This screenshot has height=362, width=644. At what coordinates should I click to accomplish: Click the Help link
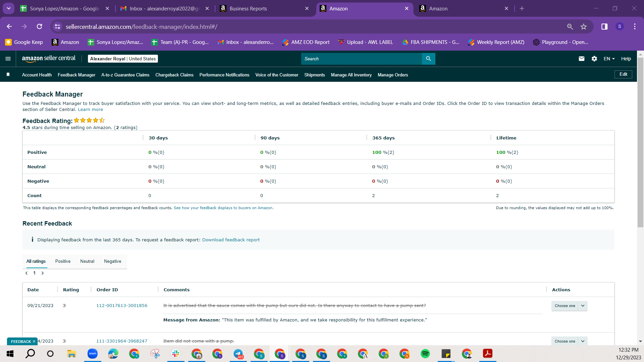[626, 59]
